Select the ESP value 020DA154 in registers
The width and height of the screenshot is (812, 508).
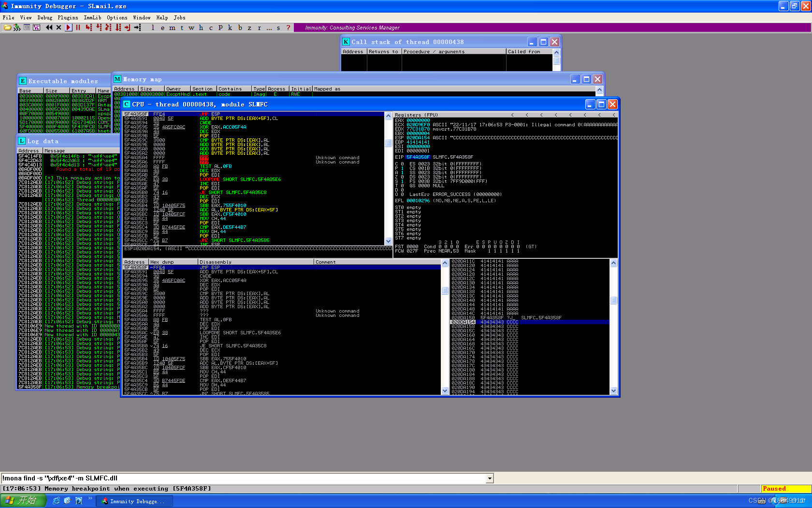[418, 137]
